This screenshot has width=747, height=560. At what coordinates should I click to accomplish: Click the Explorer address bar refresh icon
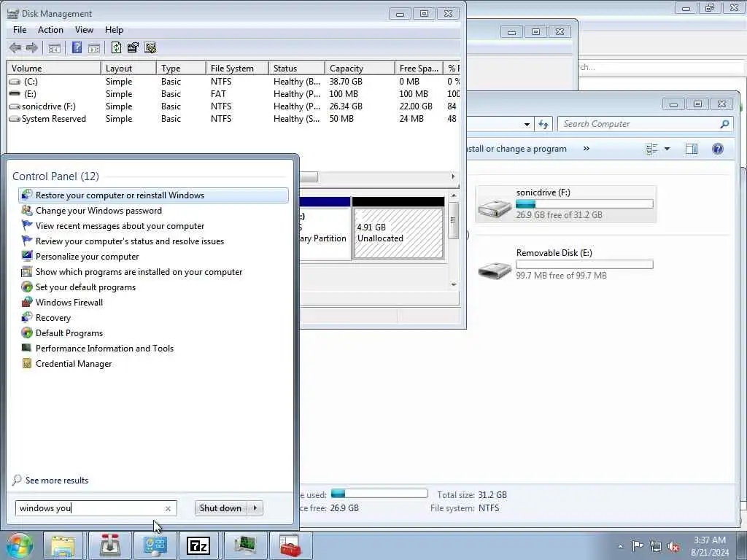543,124
